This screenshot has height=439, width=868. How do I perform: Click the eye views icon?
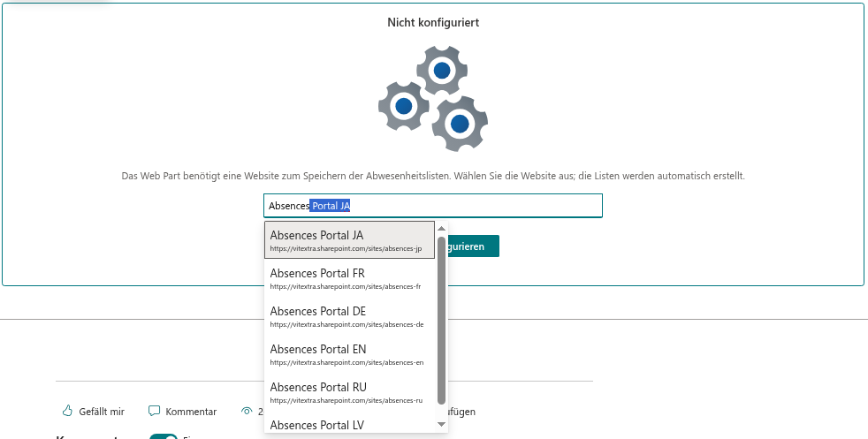click(247, 411)
